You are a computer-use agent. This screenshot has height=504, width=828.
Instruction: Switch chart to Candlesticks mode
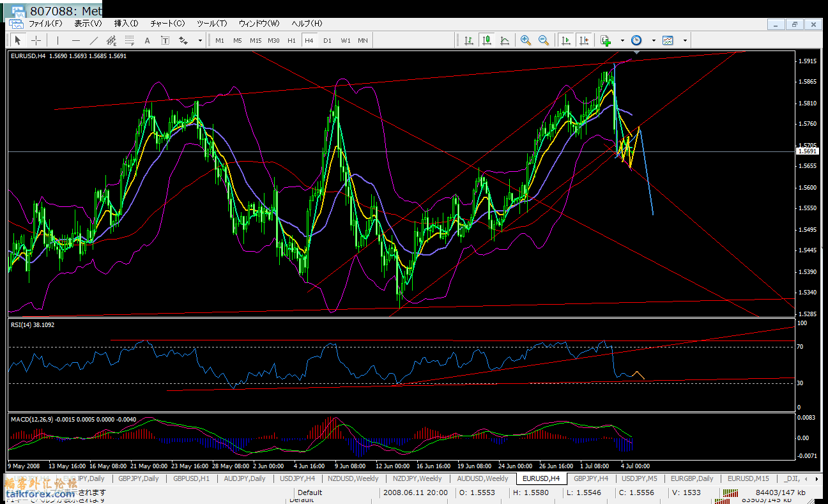487,40
